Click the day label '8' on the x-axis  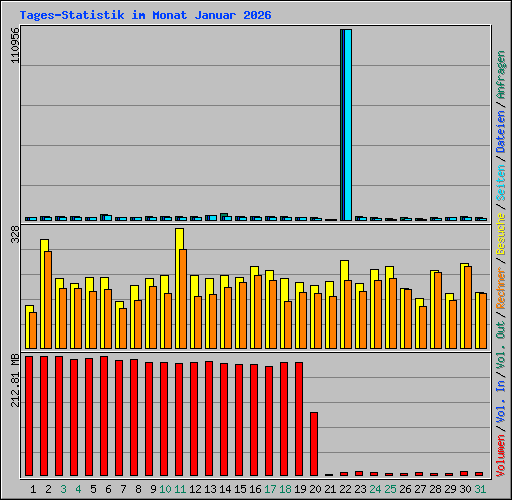138,489
